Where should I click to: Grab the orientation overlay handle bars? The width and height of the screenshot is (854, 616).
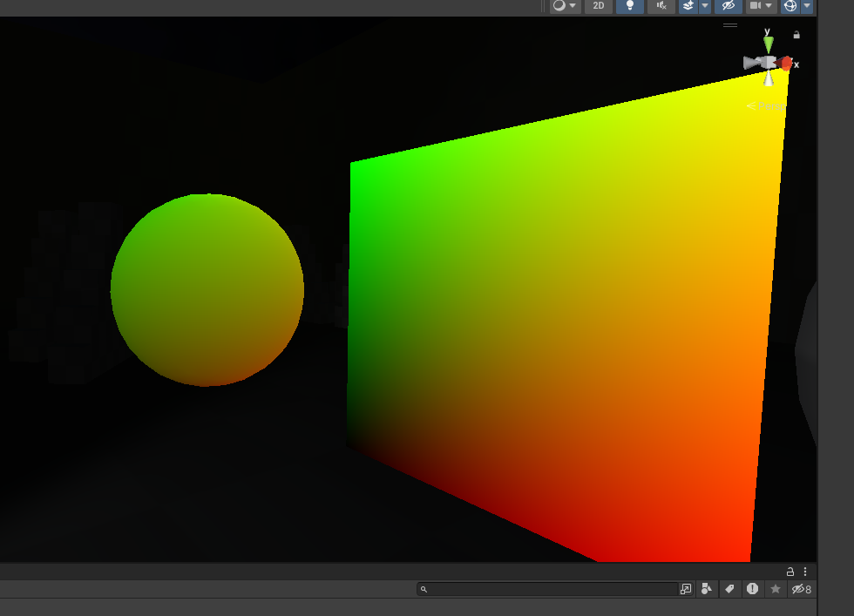point(730,25)
